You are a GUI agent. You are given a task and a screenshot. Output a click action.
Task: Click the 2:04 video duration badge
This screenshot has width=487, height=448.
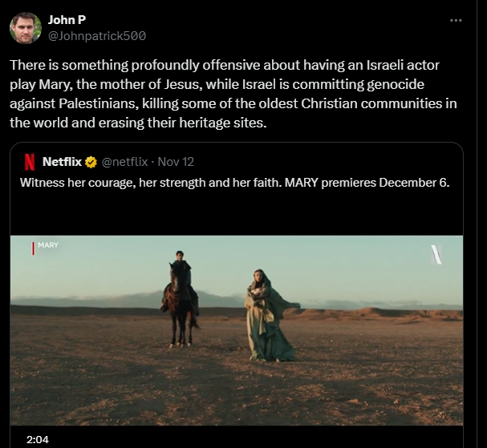coord(38,440)
